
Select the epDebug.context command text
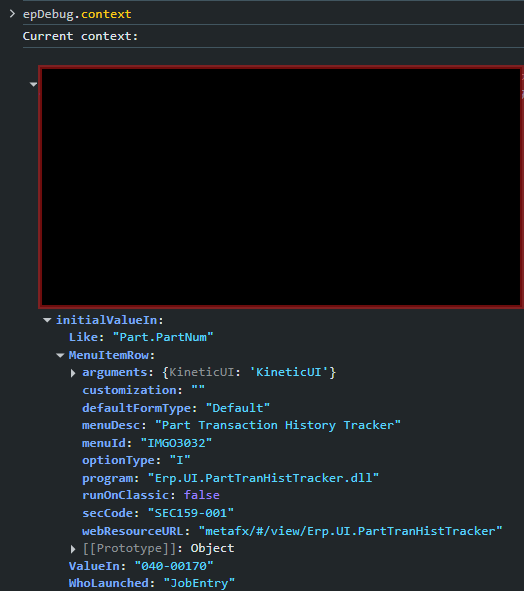click(x=77, y=14)
